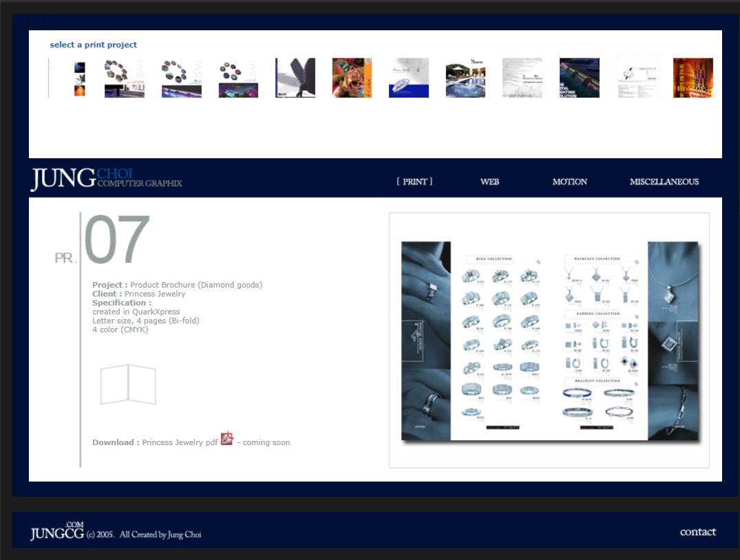Click the red 'The Real' poster thumbnail
This screenshot has width=740, height=560.
point(693,78)
